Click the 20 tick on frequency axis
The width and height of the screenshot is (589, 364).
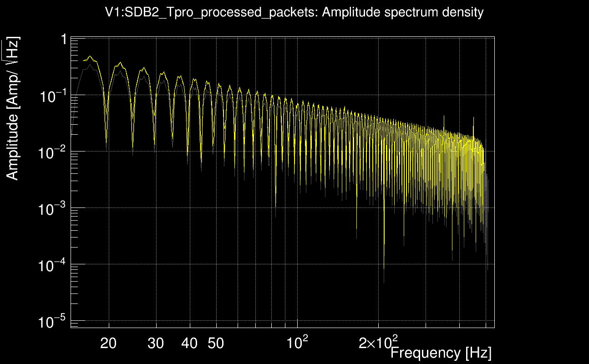[x=108, y=343]
